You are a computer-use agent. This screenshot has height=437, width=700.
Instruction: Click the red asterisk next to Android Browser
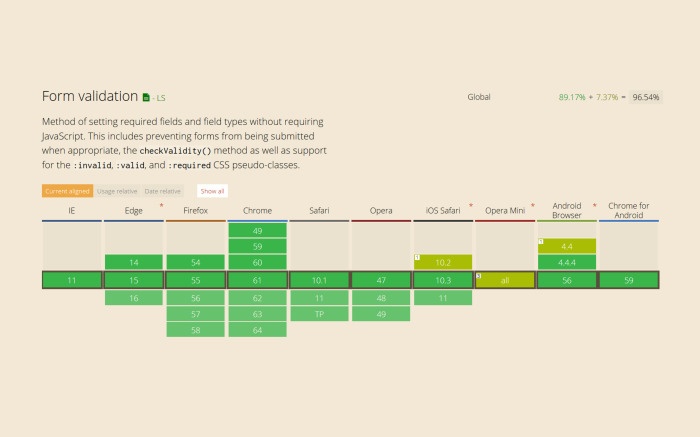click(x=595, y=205)
